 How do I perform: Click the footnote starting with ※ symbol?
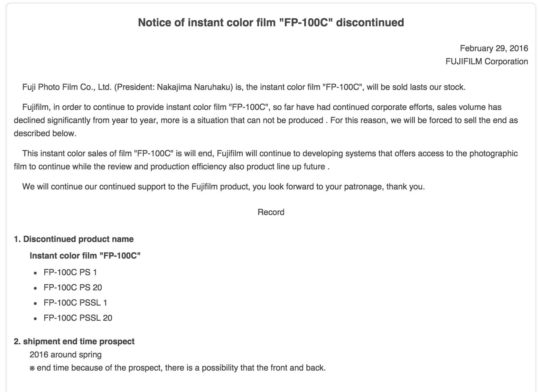click(x=178, y=368)
